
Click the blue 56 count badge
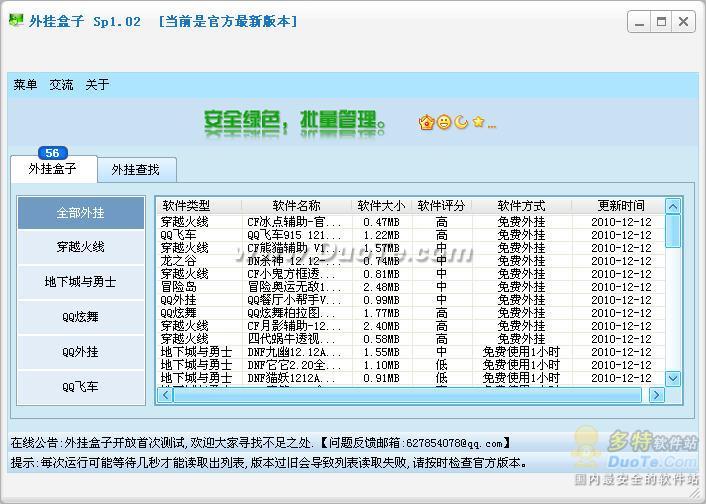pyautogui.click(x=53, y=153)
